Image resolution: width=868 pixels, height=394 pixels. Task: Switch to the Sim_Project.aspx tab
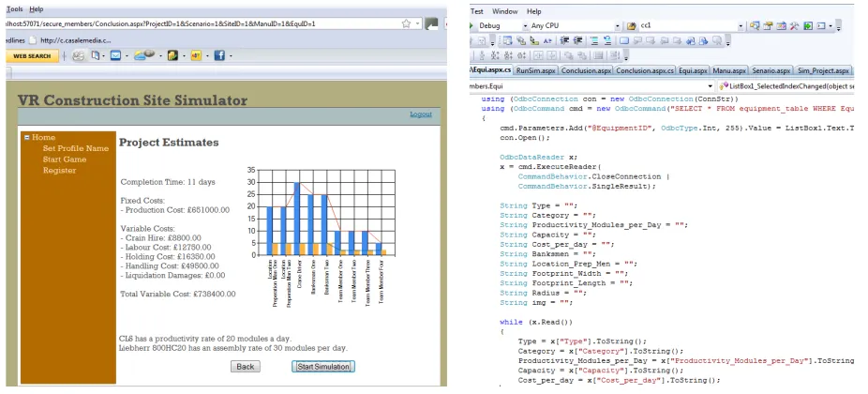tap(823, 71)
